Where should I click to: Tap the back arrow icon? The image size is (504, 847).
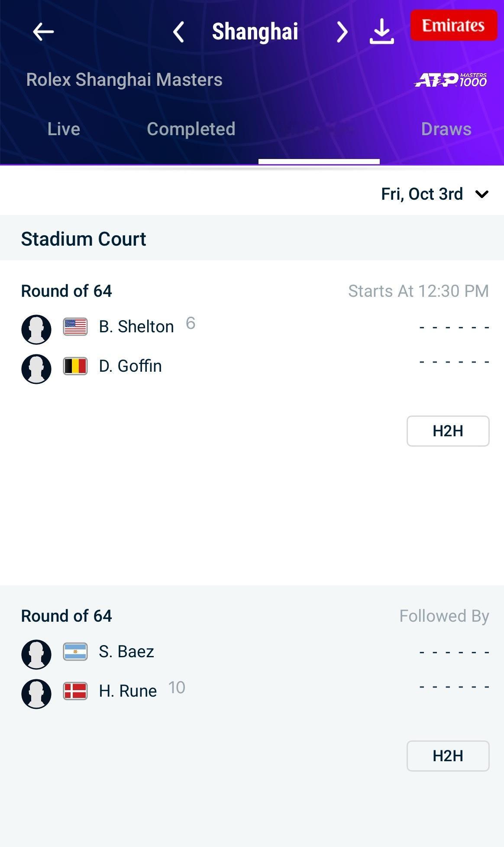(43, 32)
